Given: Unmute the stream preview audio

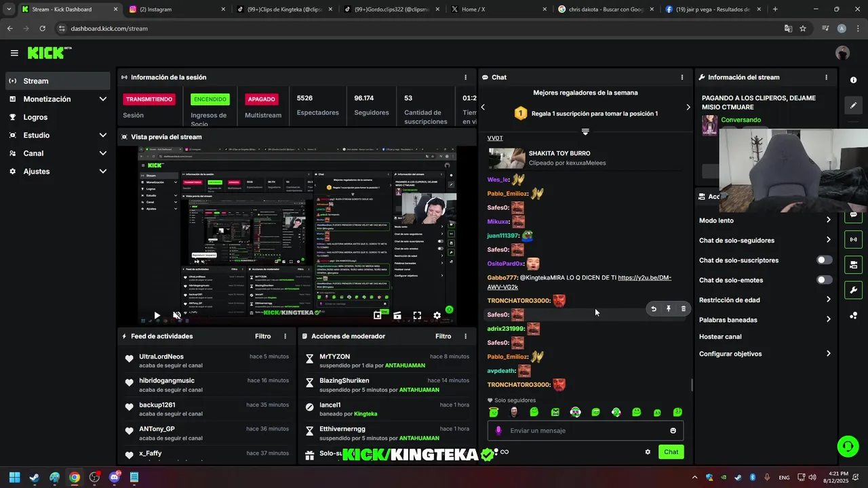Looking at the screenshot, I should (177, 315).
